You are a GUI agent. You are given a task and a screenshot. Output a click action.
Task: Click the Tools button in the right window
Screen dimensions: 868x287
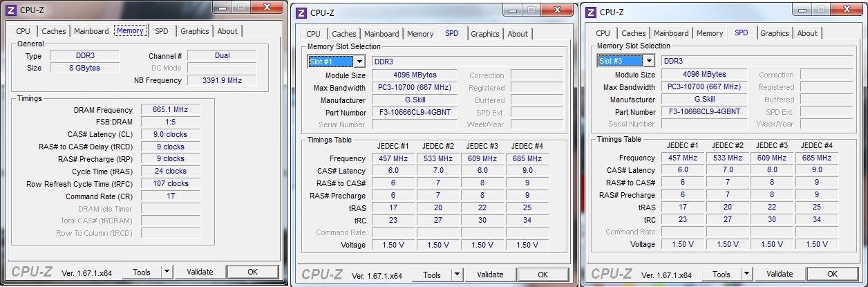click(721, 275)
